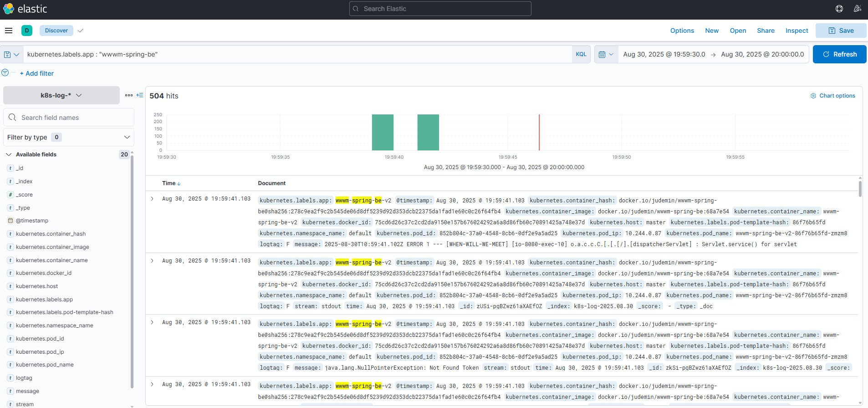868x408 pixels.
Task: Expand the fourth document row
Action: [x=152, y=384]
